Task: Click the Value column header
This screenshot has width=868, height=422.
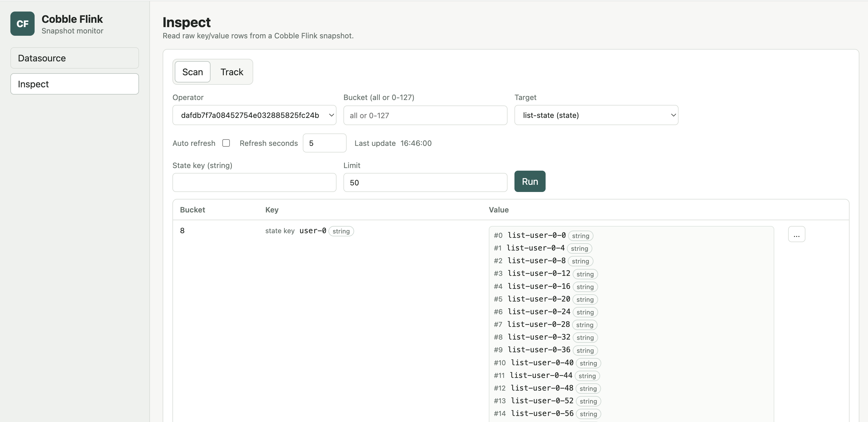Action: click(499, 210)
